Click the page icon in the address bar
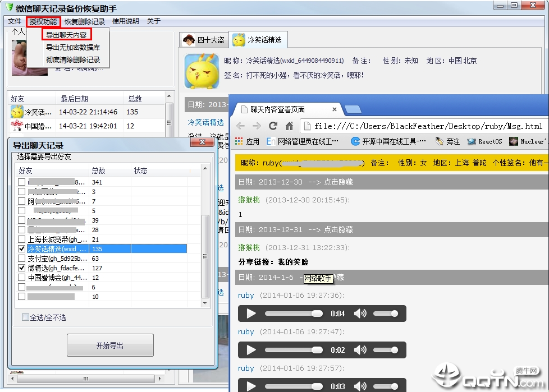The width and height of the screenshot is (549, 392). coord(306,126)
